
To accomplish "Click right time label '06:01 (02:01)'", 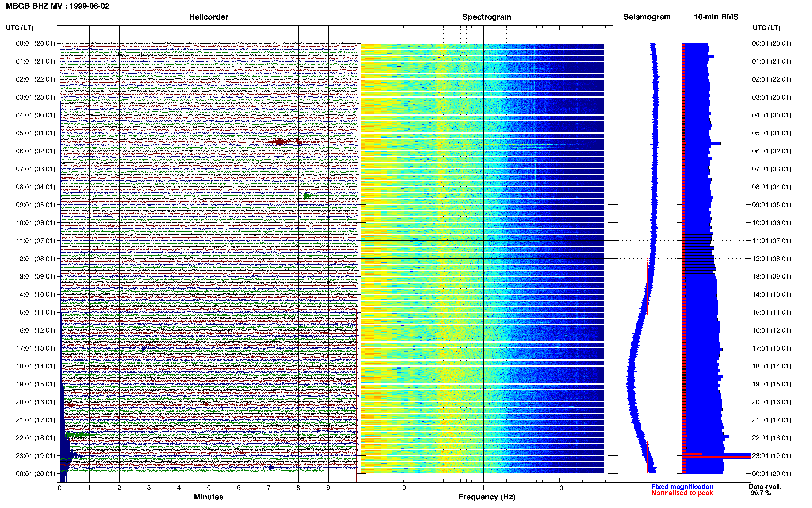I will 772,151.
